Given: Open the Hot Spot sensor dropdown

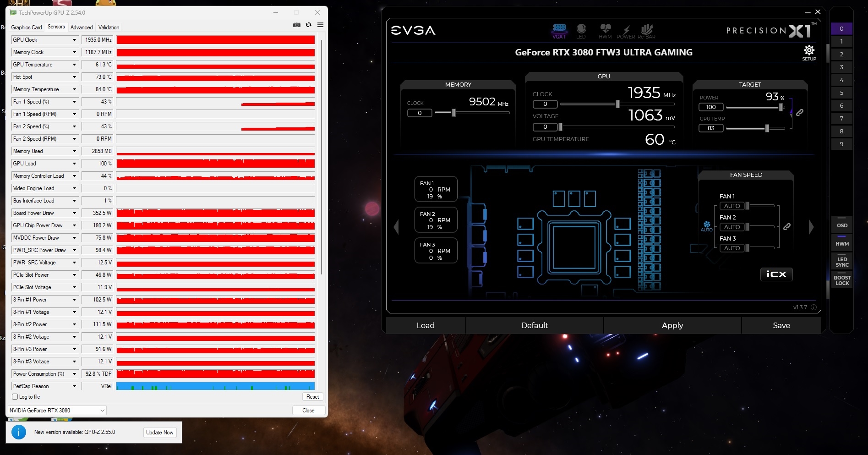Looking at the screenshot, I should [74, 77].
